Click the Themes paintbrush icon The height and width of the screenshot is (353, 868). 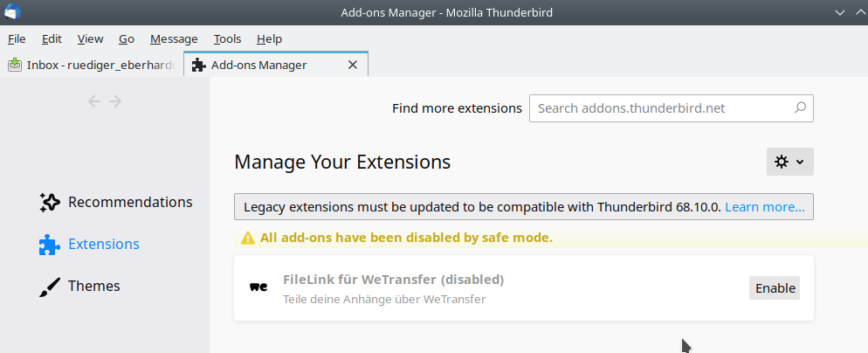[50, 287]
